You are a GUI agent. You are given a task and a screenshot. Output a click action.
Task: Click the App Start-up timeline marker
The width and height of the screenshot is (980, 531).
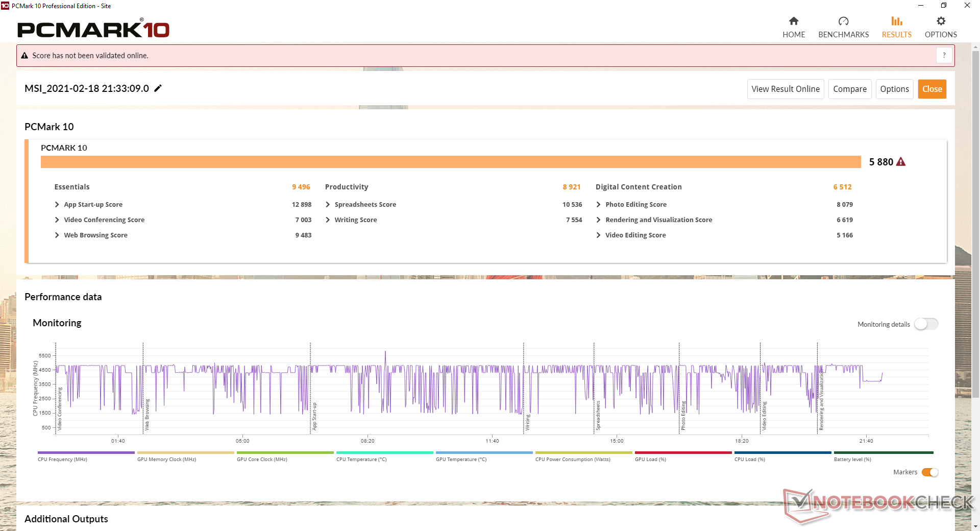tap(314, 416)
